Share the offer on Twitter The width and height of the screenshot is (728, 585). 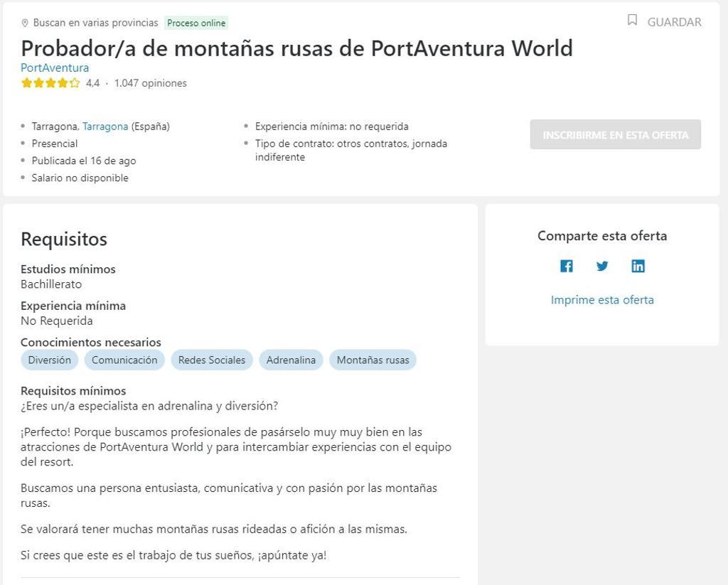pos(602,265)
